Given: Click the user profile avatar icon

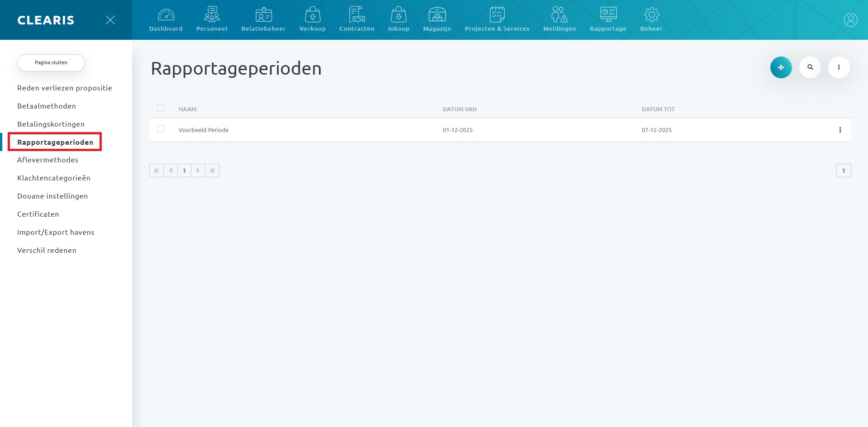Looking at the screenshot, I should click(850, 20).
